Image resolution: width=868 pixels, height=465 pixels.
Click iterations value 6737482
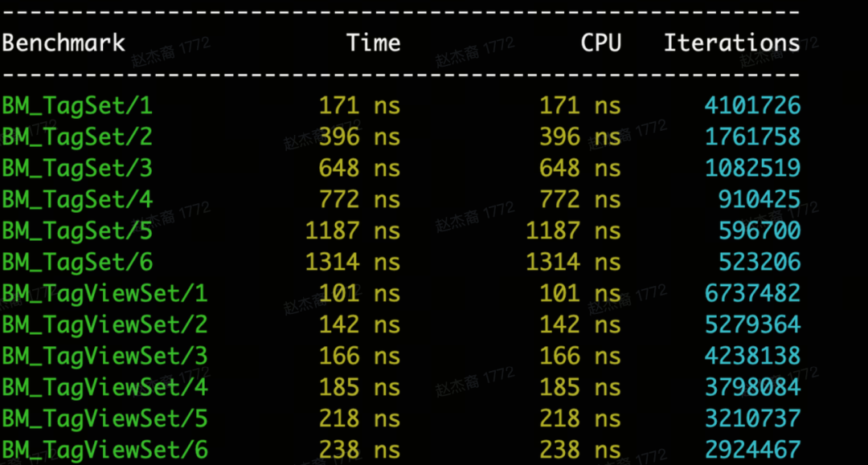(x=752, y=293)
